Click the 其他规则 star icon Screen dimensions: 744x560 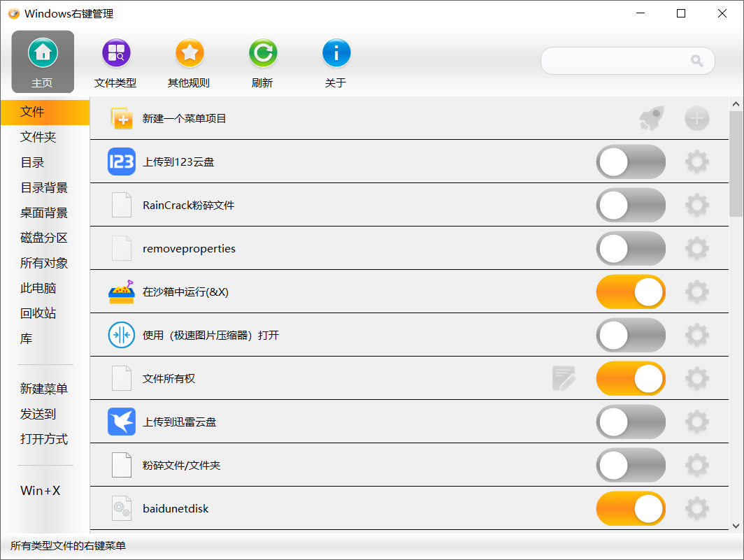coord(189,52)
